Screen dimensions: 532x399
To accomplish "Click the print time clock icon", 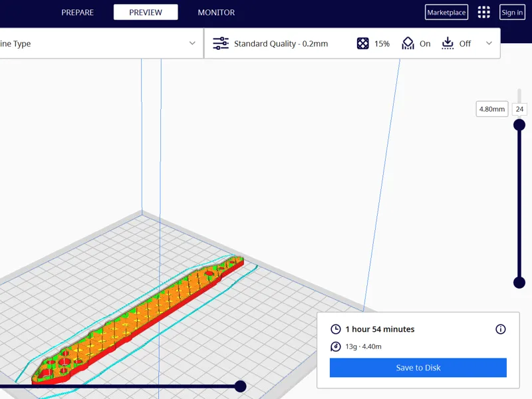I will 336,329.
